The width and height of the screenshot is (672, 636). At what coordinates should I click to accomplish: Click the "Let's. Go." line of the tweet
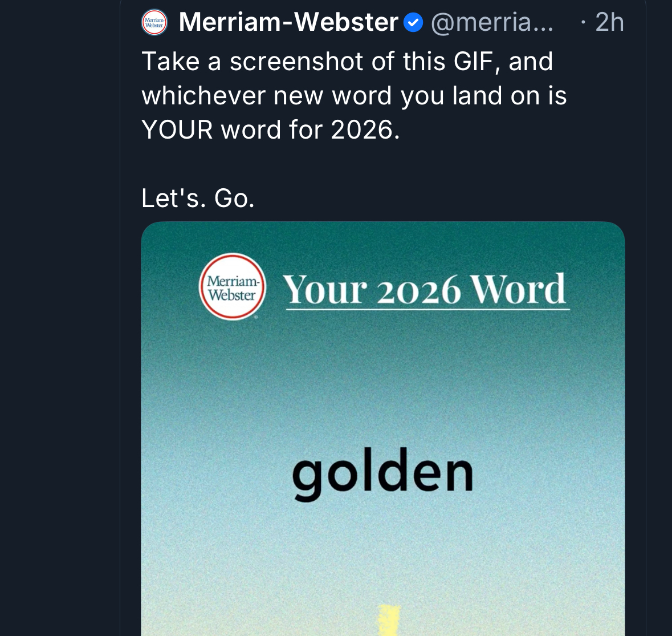click(198, 199)
